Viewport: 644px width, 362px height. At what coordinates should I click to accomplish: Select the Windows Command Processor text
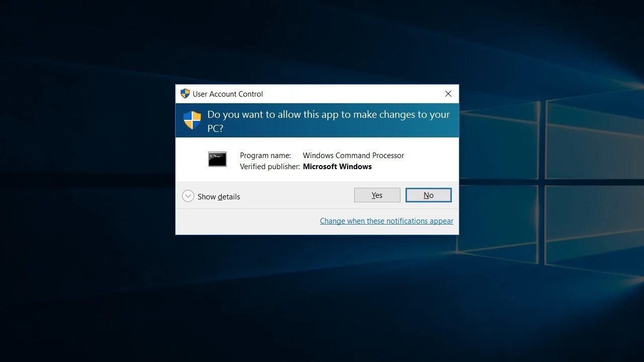[x=353, y=156]
